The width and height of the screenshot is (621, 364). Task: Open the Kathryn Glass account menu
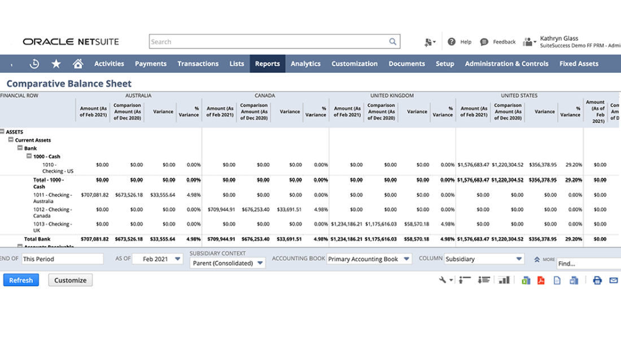[580, 42]
